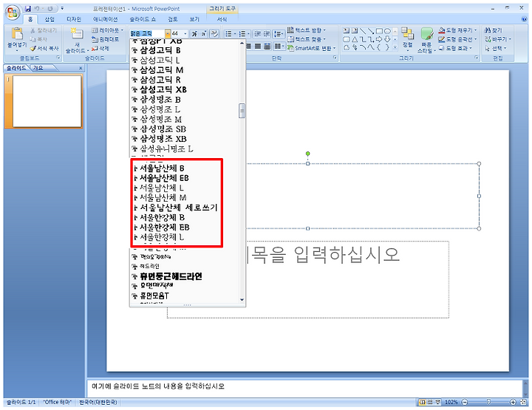Switch to Normal view in status bar
The width and height of the screenshot is (532, 410).
pyautogui.click(x=423, y=402)
